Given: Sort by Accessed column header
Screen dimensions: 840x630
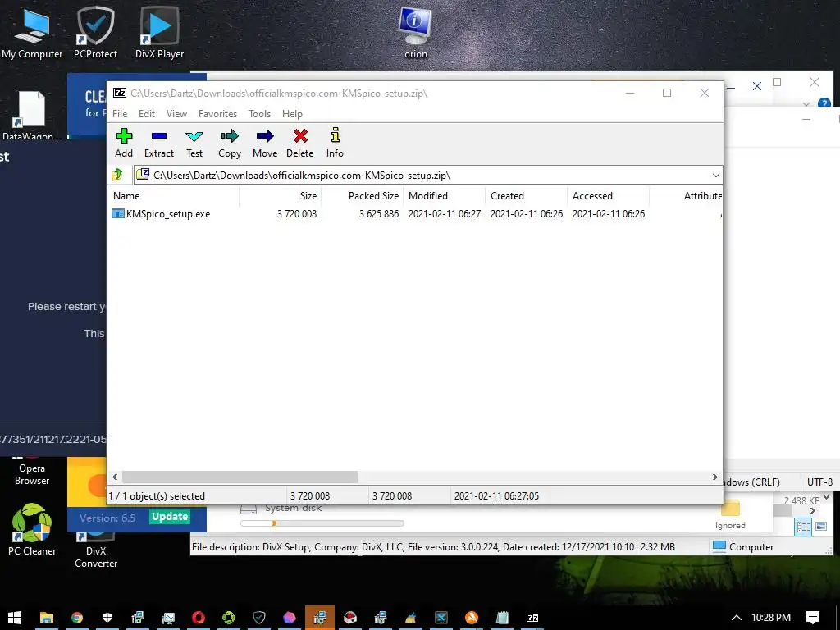Looking at the screenshot, I should click(609, 196).
